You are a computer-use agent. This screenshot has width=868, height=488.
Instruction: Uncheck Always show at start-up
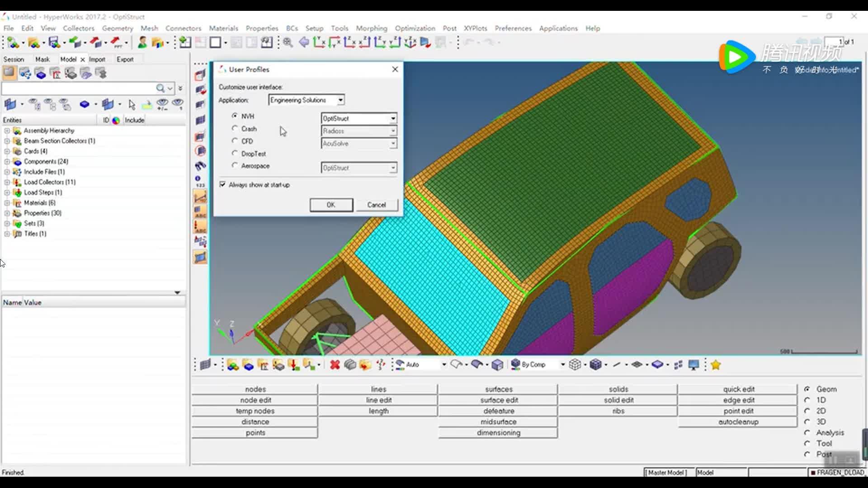coord(222,184)
